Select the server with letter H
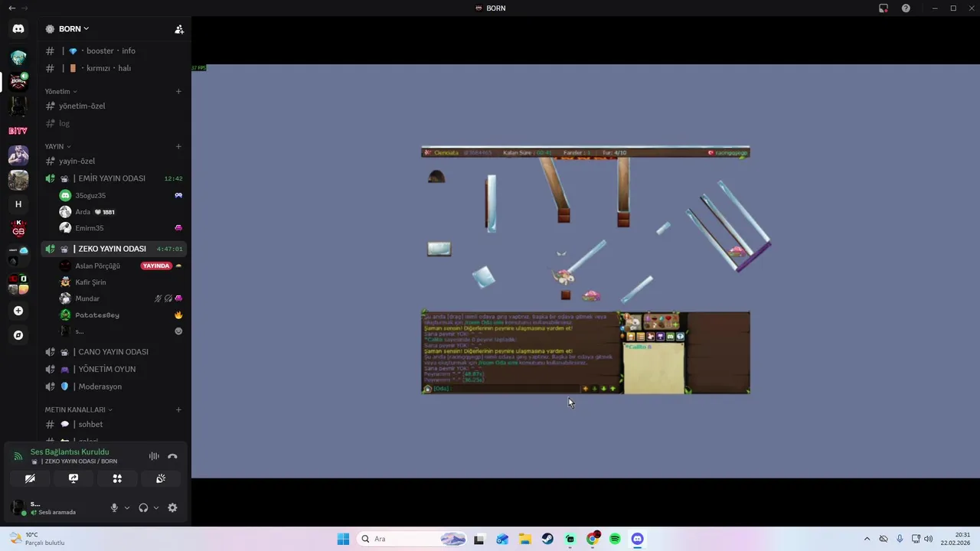The width and height of the screenshot is (980, 551). [18, 204]
